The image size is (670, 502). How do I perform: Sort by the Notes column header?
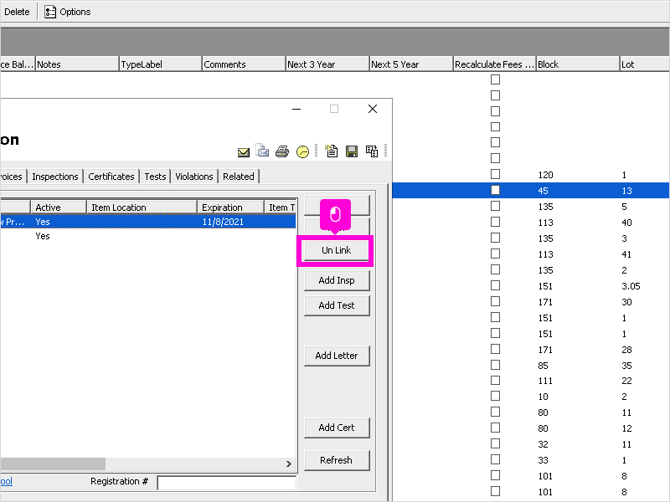point(76,65)
